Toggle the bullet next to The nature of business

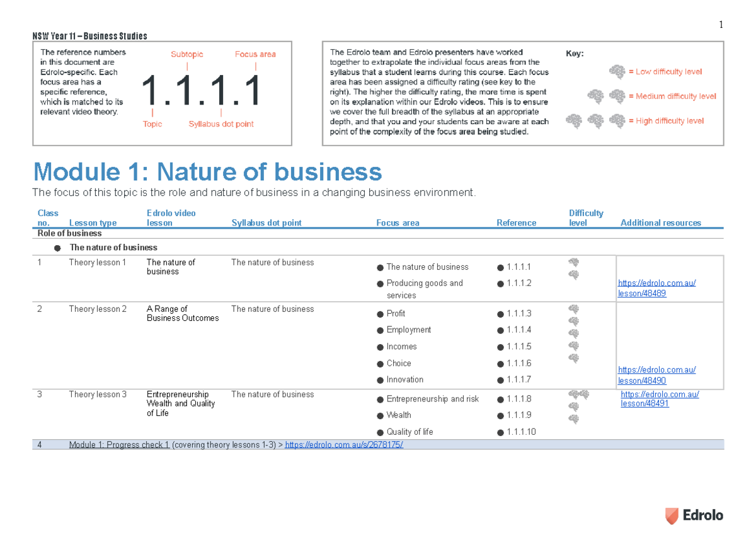pos(57,247)
